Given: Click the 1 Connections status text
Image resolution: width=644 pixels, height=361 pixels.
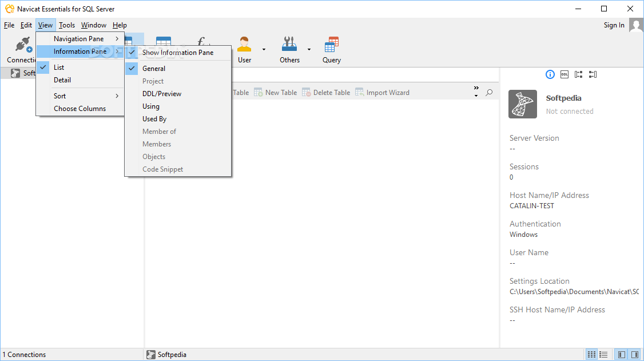Looking at the screenshot, I should point(24,355).
